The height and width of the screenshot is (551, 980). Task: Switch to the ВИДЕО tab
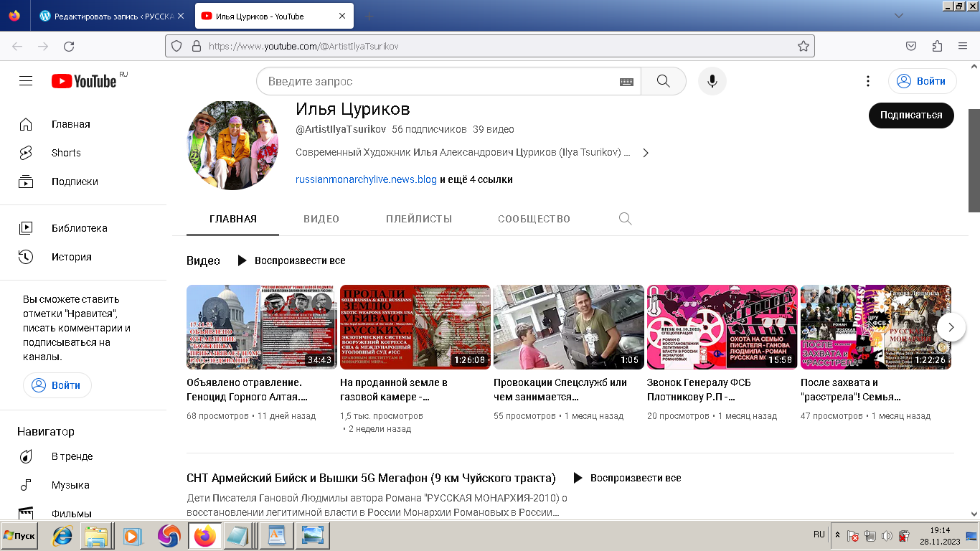click(x=321, y=219)
